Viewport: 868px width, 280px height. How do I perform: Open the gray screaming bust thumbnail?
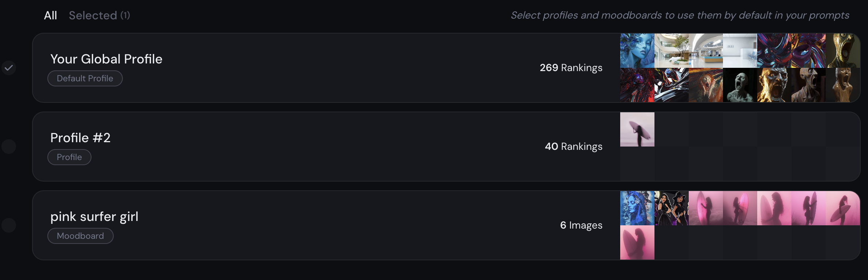coord(740,85)
